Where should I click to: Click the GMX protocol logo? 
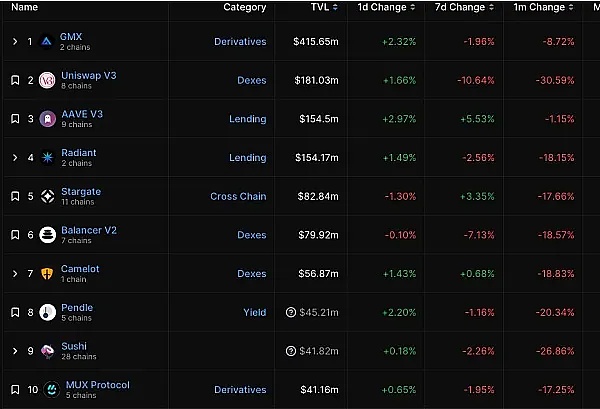(46, 42)
